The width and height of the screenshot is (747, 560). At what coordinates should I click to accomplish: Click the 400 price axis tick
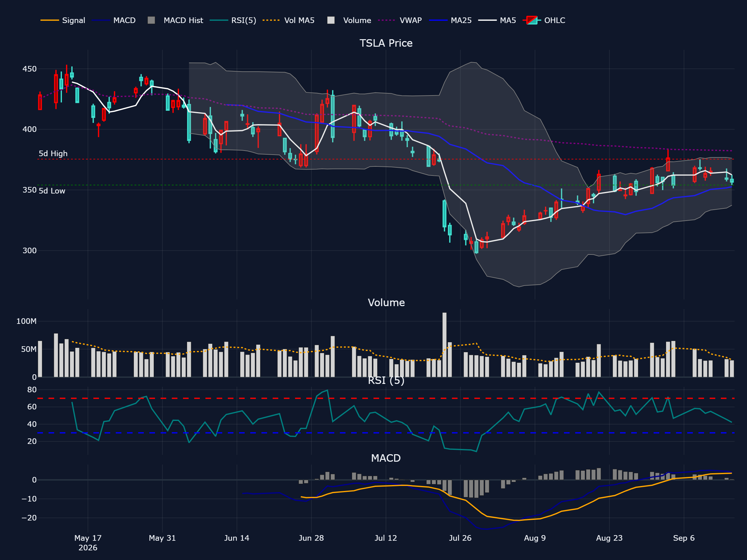(x=29, y=129)
